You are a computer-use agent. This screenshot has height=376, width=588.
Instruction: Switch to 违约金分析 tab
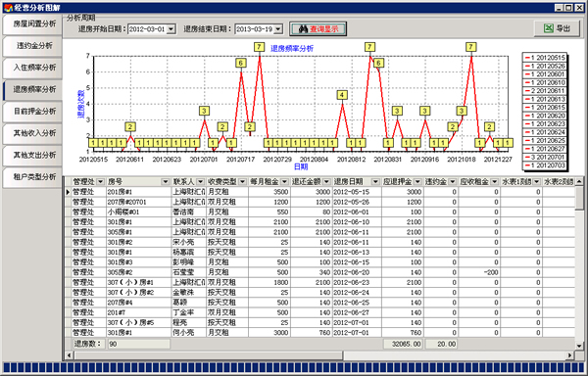32,46
